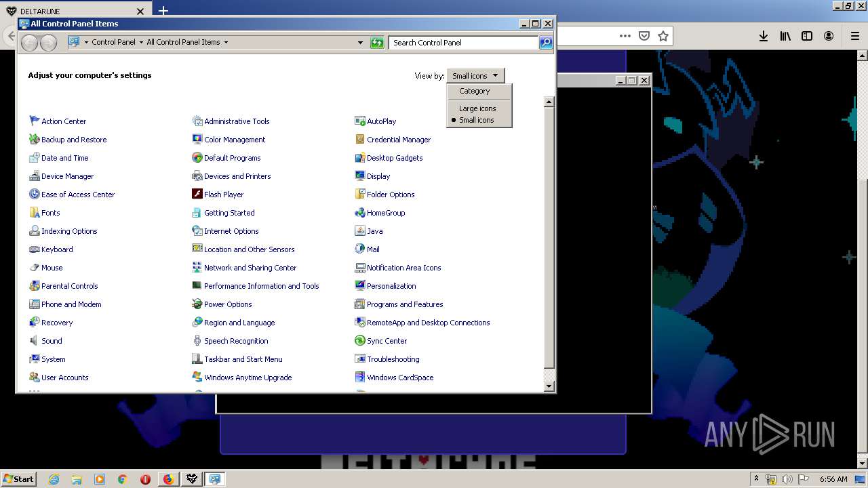Open a new Firefox tab
Viewport: 868px width, 488px height.
coord(163,11)
